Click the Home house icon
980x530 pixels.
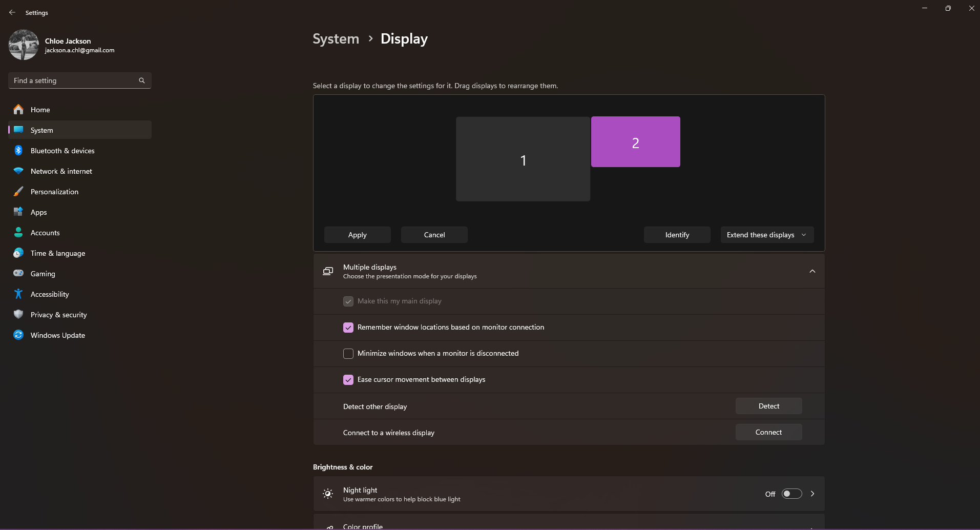point(18,109)
